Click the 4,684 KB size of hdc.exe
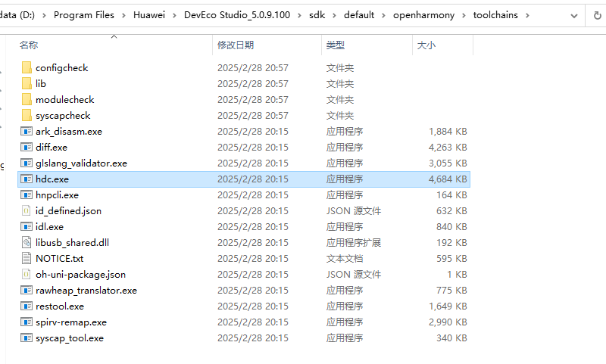606x364 pixels. [x=448, y=179]
